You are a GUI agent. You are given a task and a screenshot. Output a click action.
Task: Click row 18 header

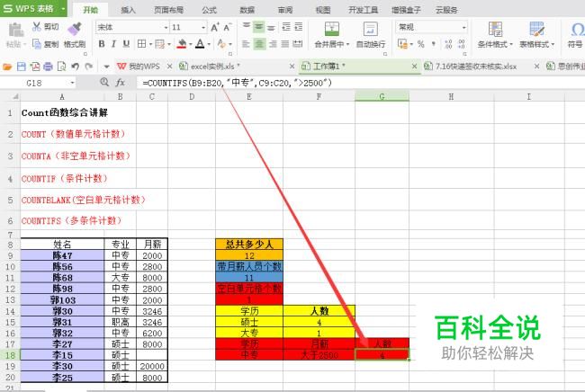tap(10, 355)
